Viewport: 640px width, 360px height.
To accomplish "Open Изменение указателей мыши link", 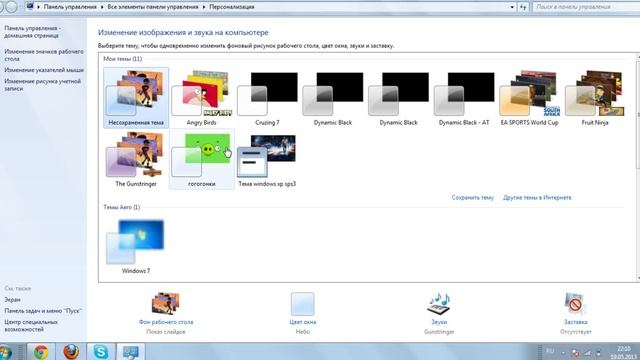I will pos(44,70).
